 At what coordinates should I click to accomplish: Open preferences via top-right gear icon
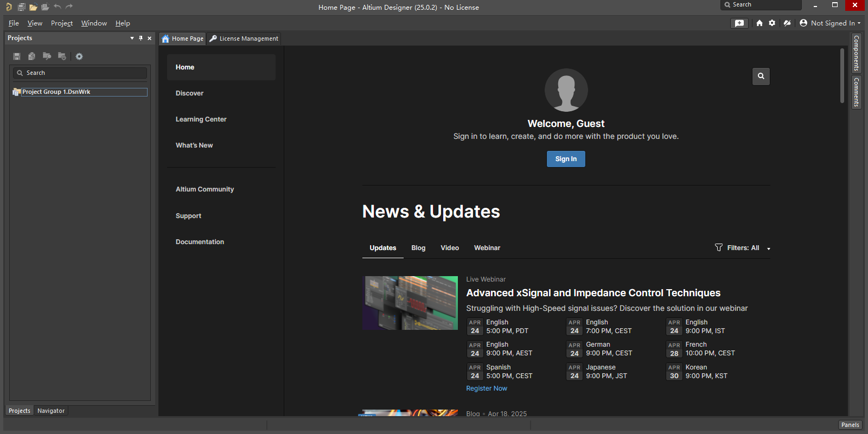tap(772, 23)
